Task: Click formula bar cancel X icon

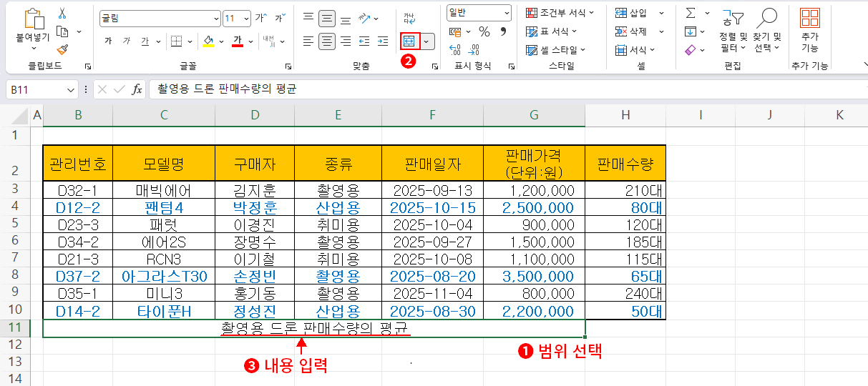Action: coord(102,89)
